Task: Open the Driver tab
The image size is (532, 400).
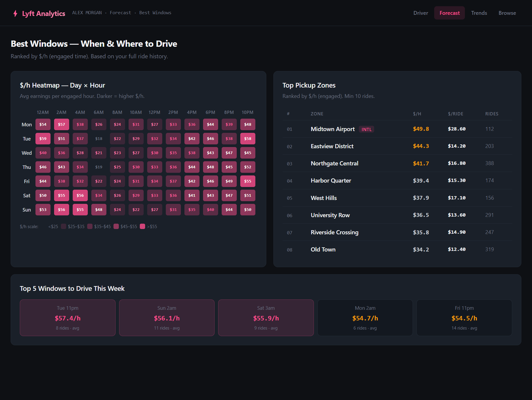Action: [x=421, y=13]
